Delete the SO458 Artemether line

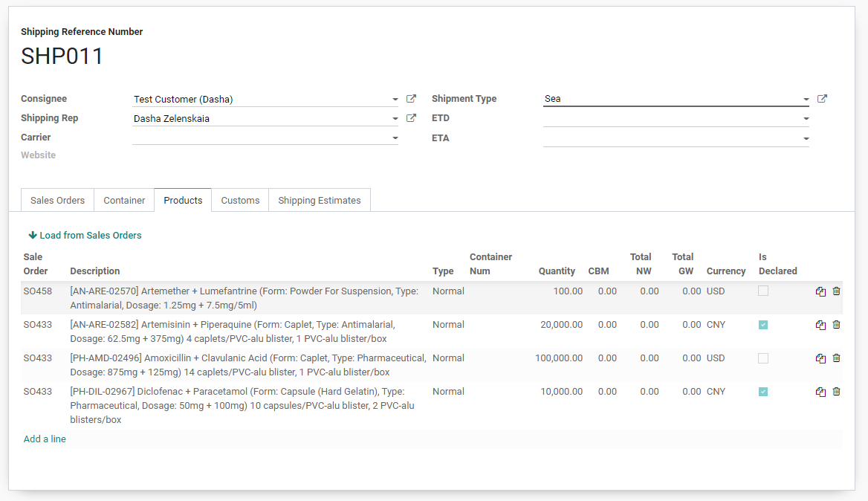coord(837,291)
